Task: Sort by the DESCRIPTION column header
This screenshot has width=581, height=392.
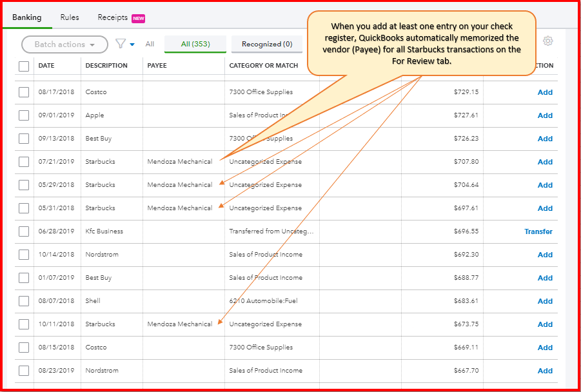Action: 106,66
